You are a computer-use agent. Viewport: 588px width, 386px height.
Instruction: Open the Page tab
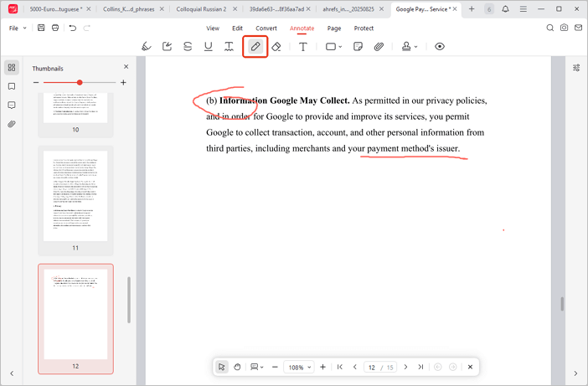tap(334, 28)
